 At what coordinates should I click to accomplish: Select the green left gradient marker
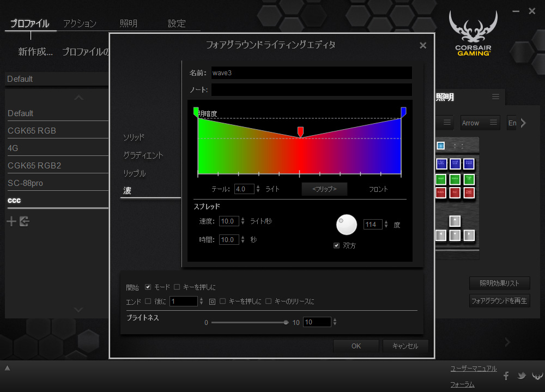pos(196,112)
